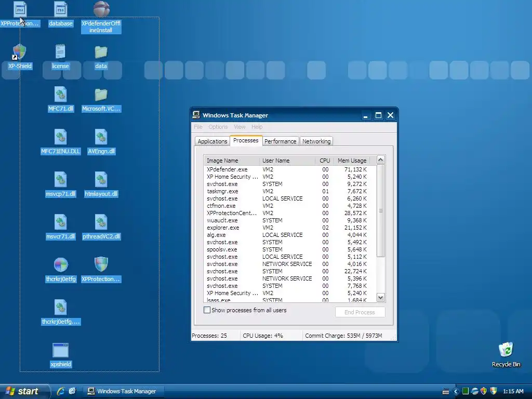Viewport: 532px width, 399px height.
Task: Sort by Mem Usage column header
Action: [x=352, y=161]
